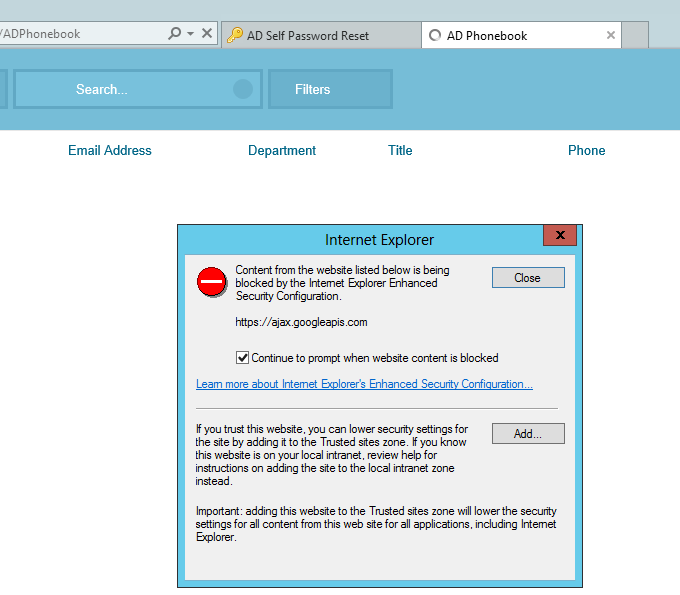This screenshot has width=680, height=595.
Task: Click the stop loading X in address bar
Action: [207, 33]
